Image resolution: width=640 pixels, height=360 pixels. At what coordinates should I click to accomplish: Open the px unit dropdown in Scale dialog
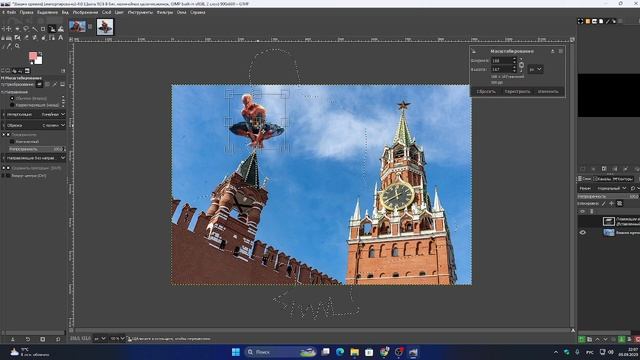tap(536, 69)
